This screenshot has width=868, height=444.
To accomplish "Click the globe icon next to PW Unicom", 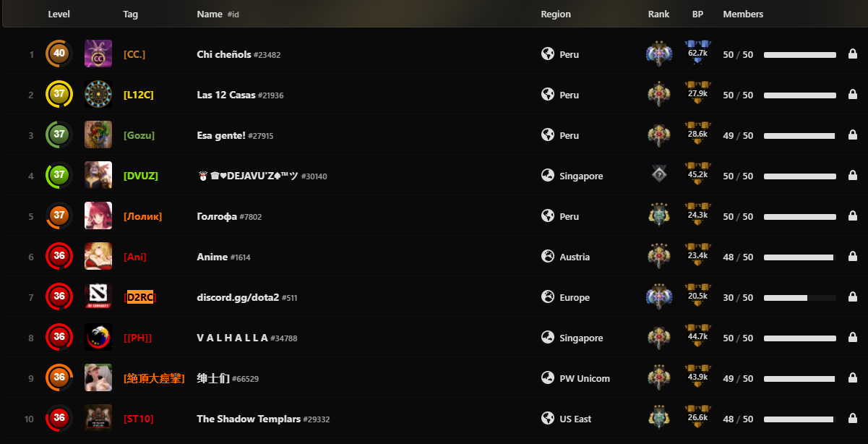I will point(547,378).
